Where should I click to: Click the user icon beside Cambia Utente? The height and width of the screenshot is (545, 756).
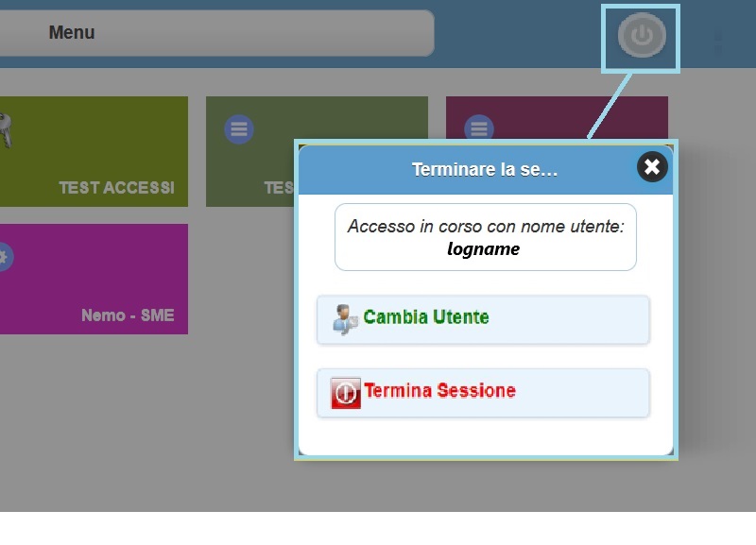point(345,319)
